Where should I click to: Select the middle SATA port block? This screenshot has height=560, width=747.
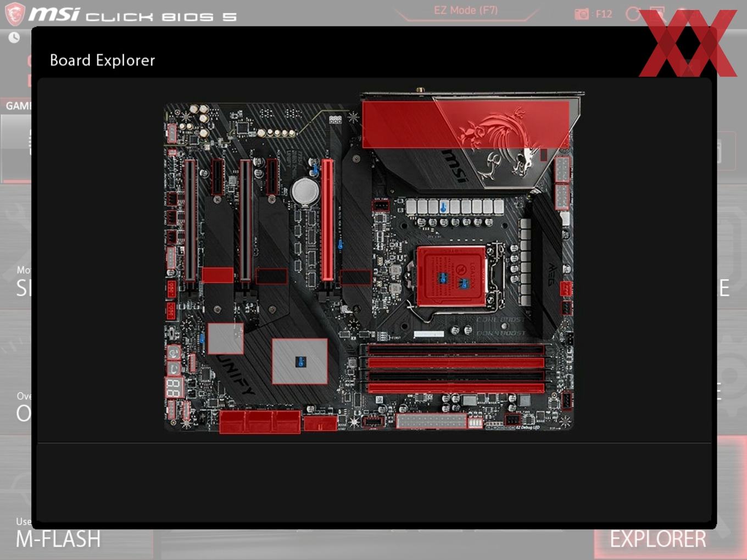coord(259,422)
